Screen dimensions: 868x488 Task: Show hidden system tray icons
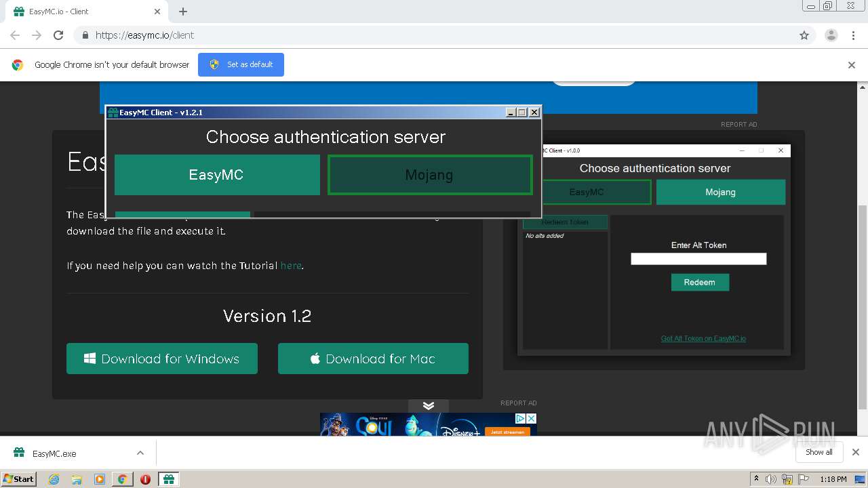[x=756, y=479]
